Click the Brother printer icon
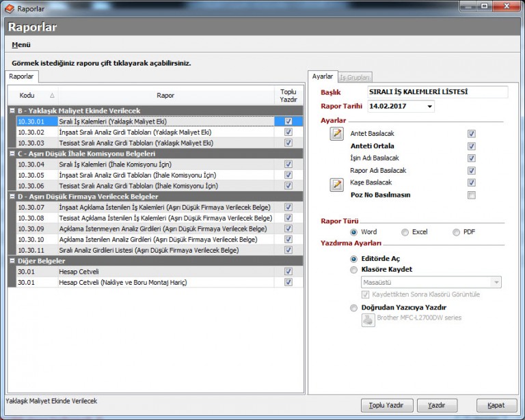Viewport: 525px width, 420px height. coord(368,320)
